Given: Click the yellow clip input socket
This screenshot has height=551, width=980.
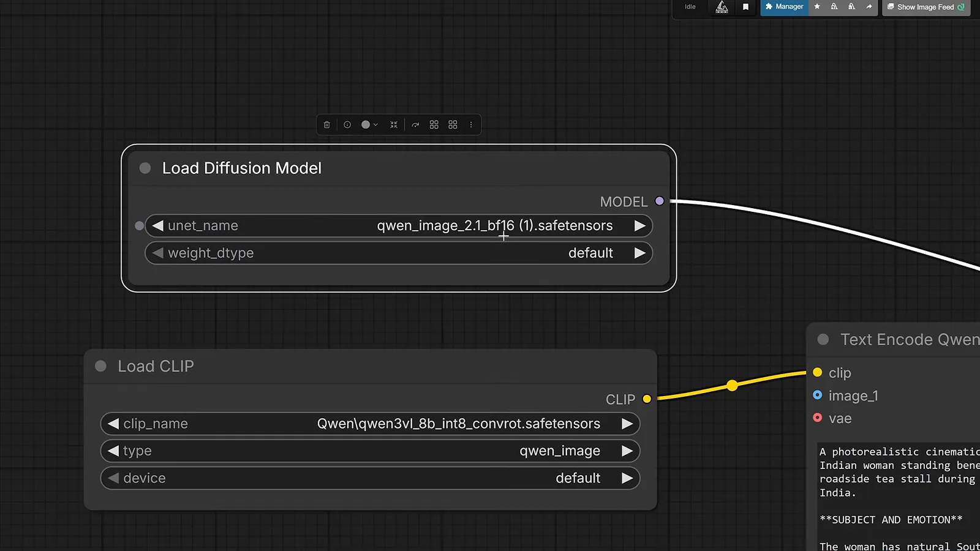Looking at the screenshot, I should 818,372.
